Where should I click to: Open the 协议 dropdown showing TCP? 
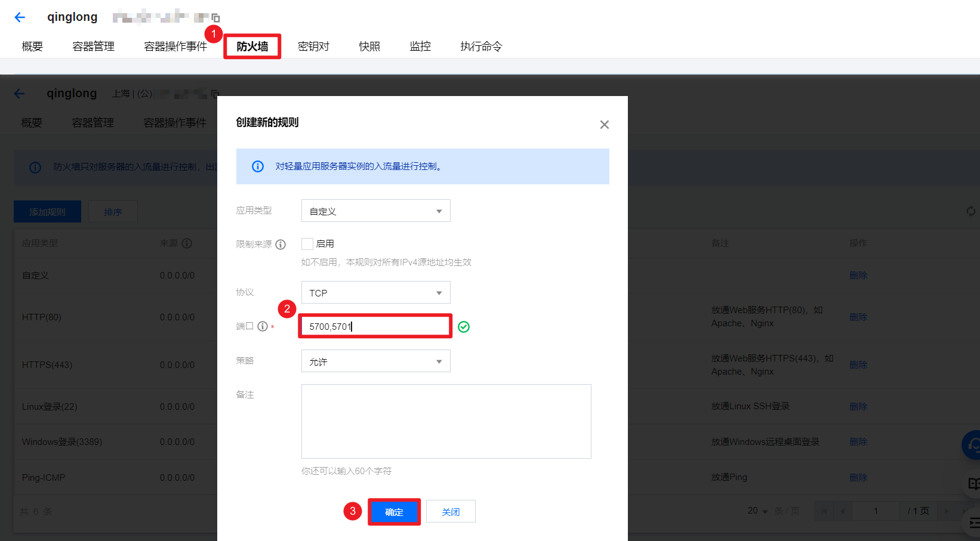point(376,293)
